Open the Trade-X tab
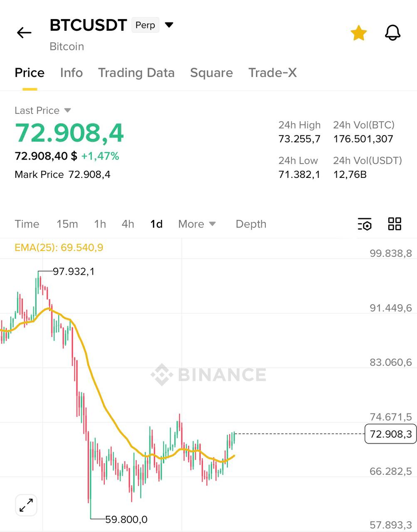Screen dimensions: 417x532 [x=272, y=73]
